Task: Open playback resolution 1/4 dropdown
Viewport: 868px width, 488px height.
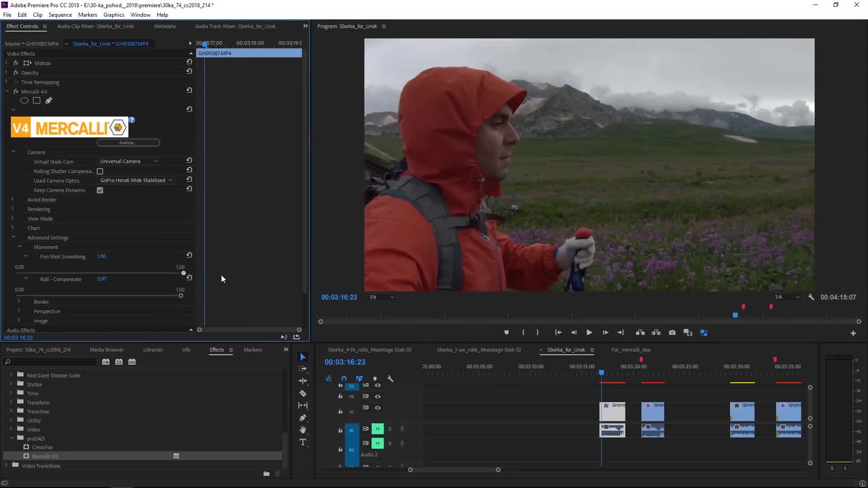Action: pyautogui.click(x=787, y=297)
